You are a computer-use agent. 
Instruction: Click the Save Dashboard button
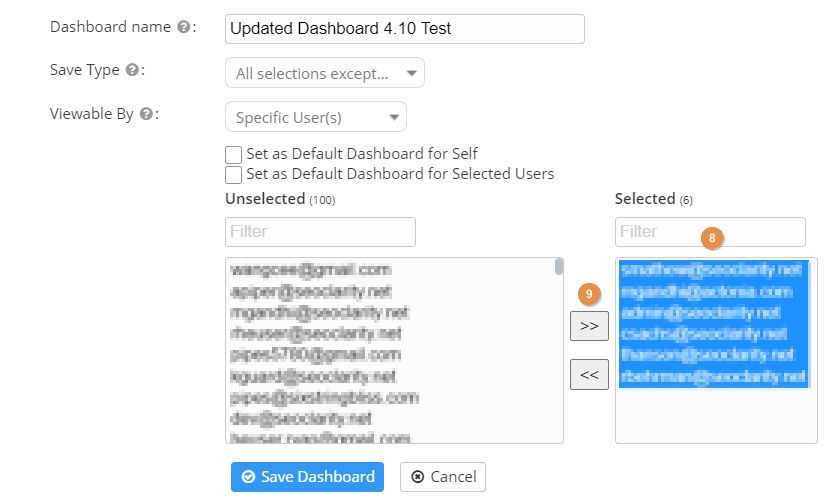click(x=307, y=477)
